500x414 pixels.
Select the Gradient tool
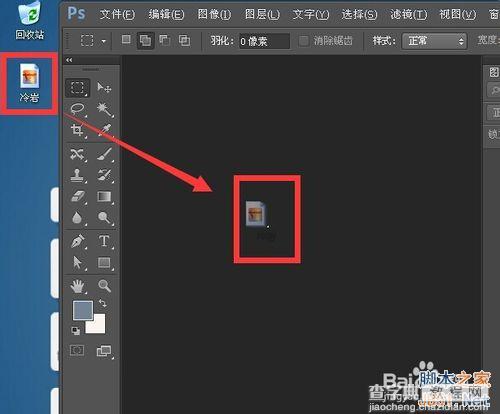coord(104,196)
